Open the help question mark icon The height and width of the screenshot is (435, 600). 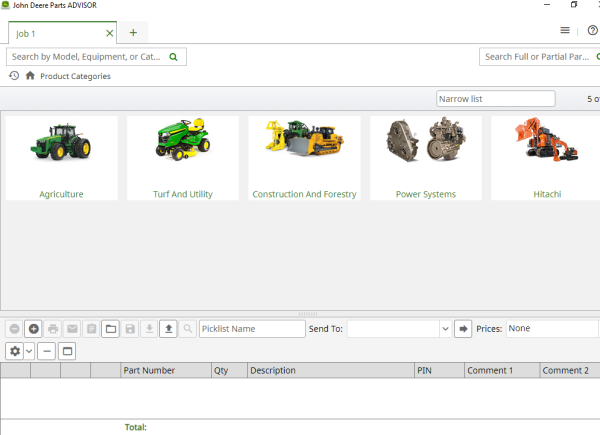(x=592, y=31)
